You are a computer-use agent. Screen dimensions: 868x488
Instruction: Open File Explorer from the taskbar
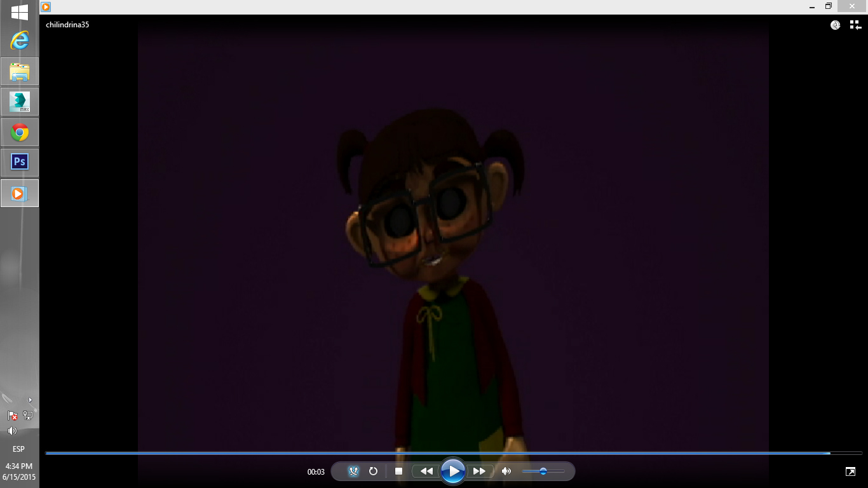20,71
